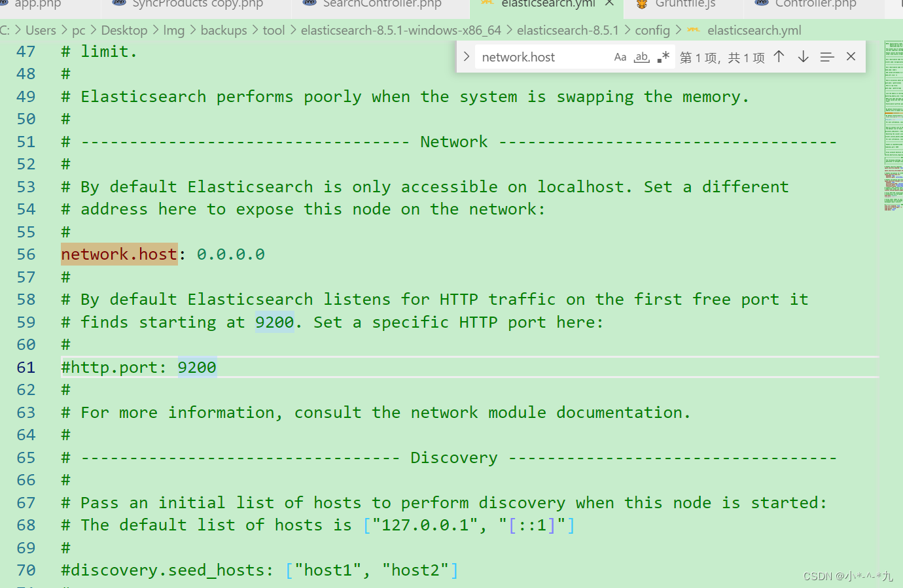The width and height of the screenshot is (903, 588).
Task: Open the elasticsearch-8.5.1 breadcrumb
Action: click(x=567, y=30)
